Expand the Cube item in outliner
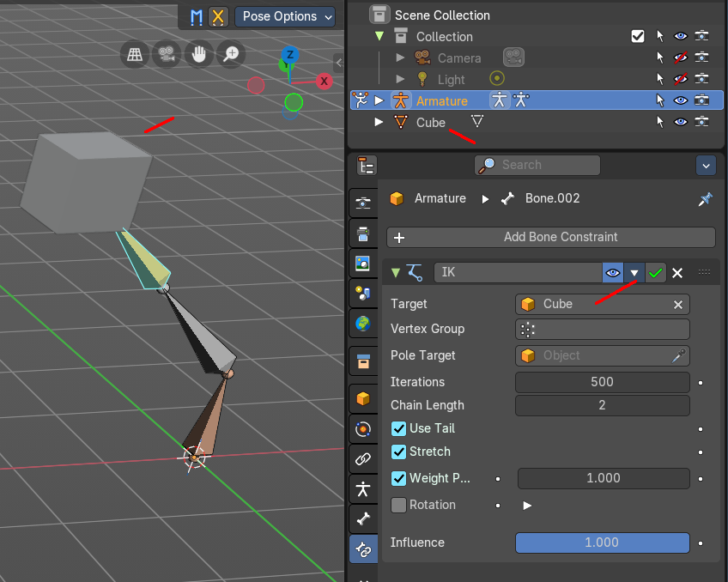The image size is (728, 582). click(379, 122)
